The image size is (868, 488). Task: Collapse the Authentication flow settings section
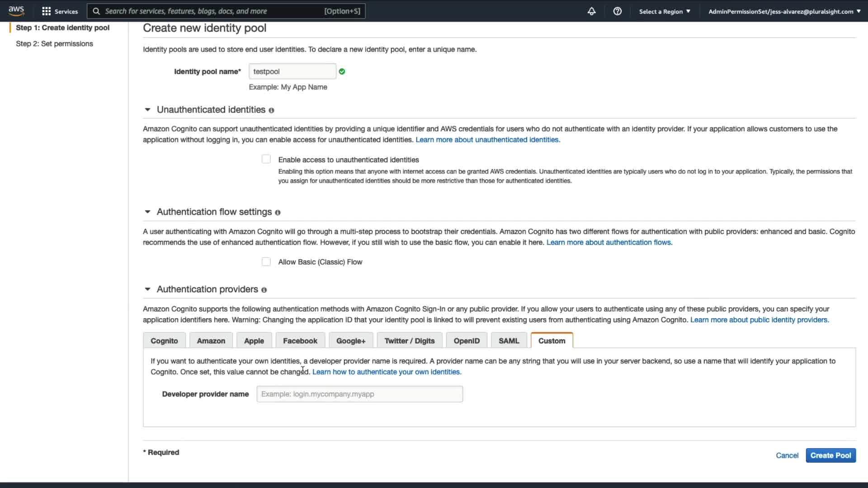pyautogui.click(x=147, y=212)
